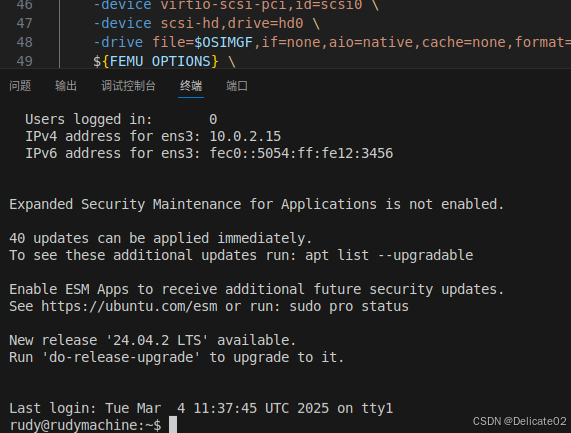Viewport: 571px width, 433px height.
Task: Click "New release '24.04.2 LTS' available" line
Action: pyautogui.click(x=153, y=340)
